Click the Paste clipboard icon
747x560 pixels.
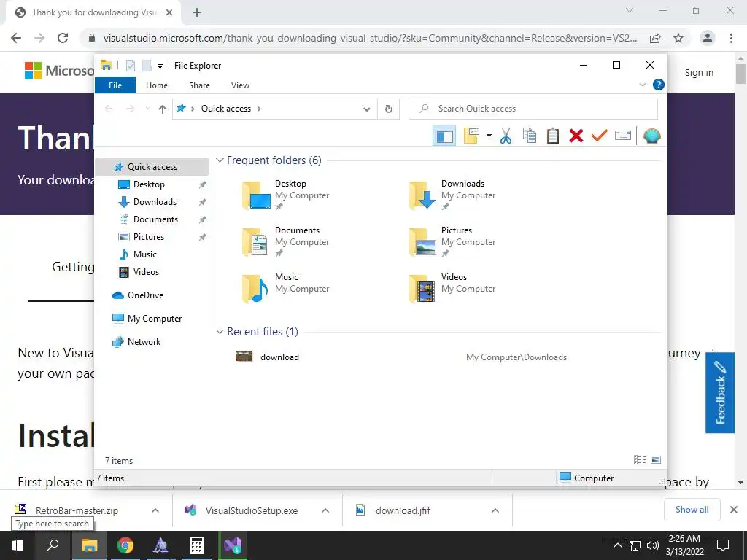click(x=553, y=136)
